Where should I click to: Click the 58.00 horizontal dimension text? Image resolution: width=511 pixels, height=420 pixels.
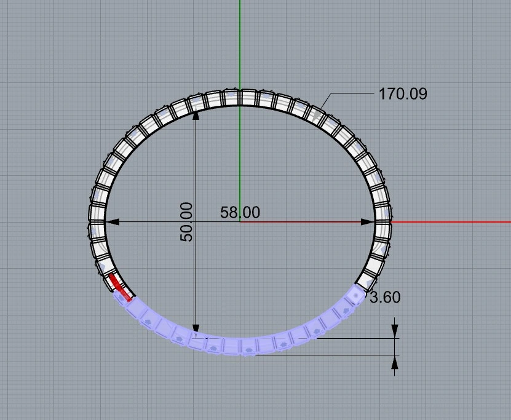(x=240, y=213)
